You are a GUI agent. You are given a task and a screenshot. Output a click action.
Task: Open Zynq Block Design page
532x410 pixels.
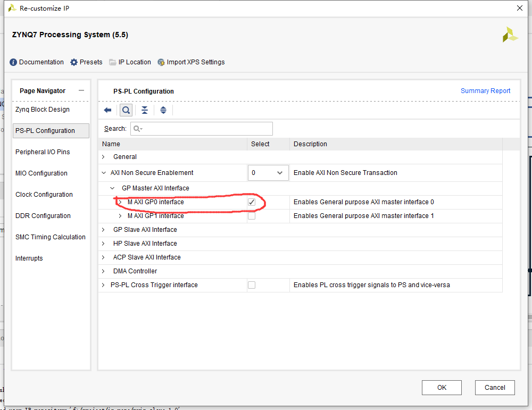[x=43, y=110]
